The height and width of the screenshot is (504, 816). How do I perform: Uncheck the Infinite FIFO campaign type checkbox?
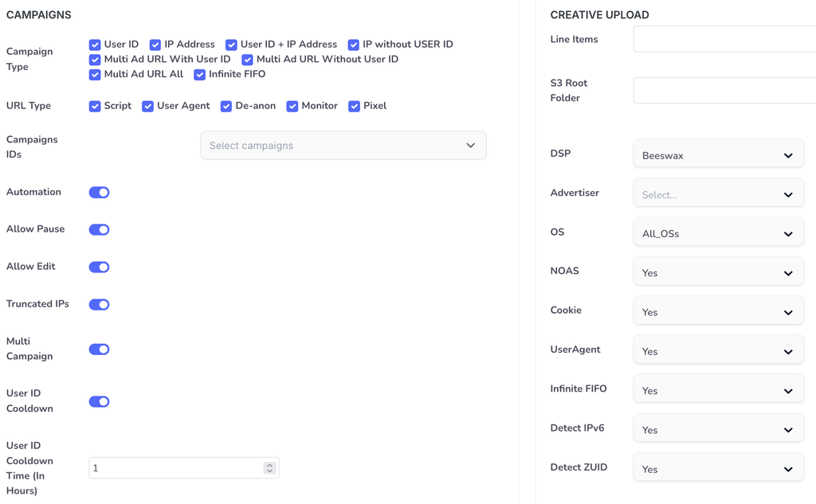click(x=199, y=75)
